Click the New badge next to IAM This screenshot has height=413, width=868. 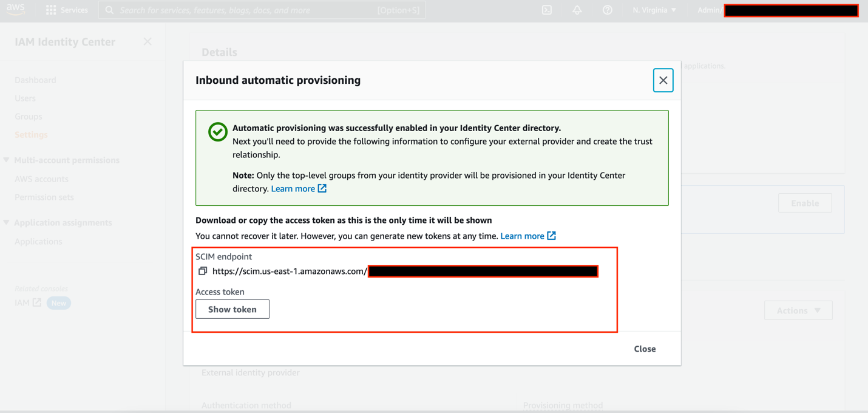59,303
